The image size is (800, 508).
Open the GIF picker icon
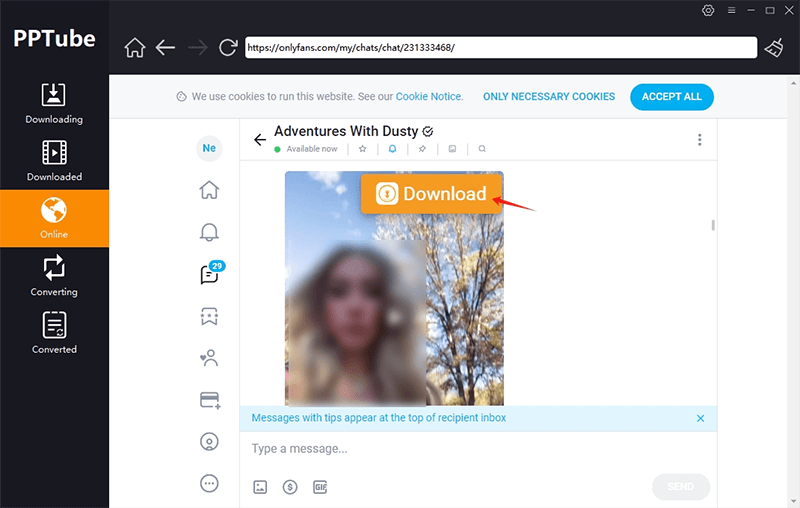coord(320,487)
